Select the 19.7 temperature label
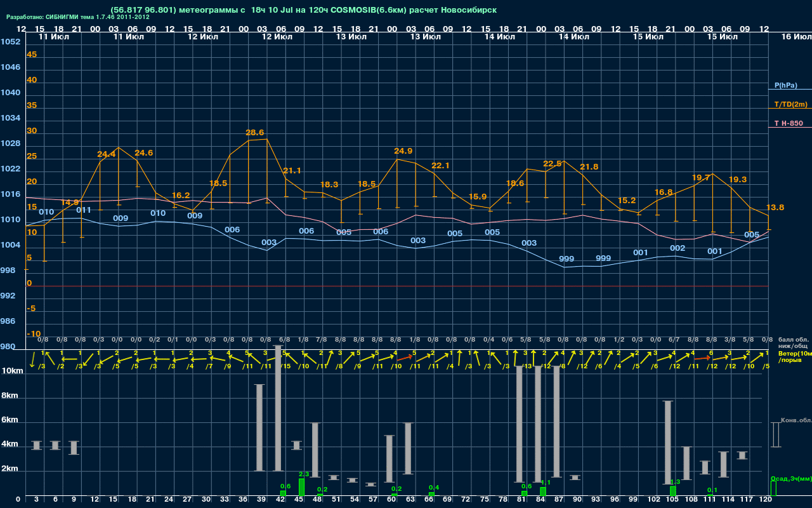The height and width of the screenshot is (508, 812). [701, 178]
